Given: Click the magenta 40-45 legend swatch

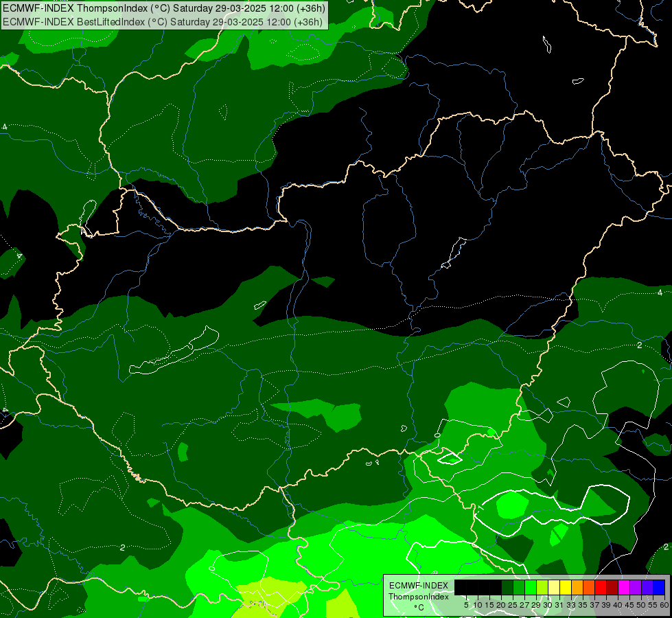Looking at the screenshot, I should [x=624, y=587].
